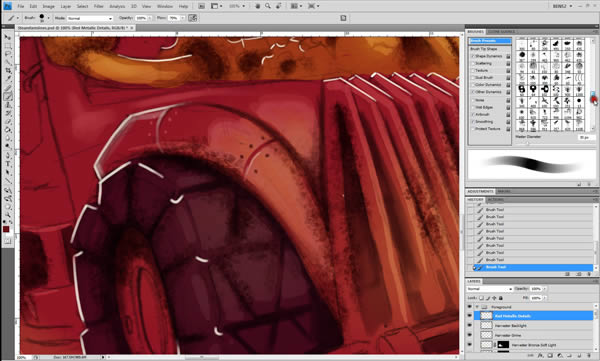Image resolution: width=600 pixels, height=361 pixels.
Task: Click Lock image pixels brush icon in Layers
Action: [x=488, y=298]
